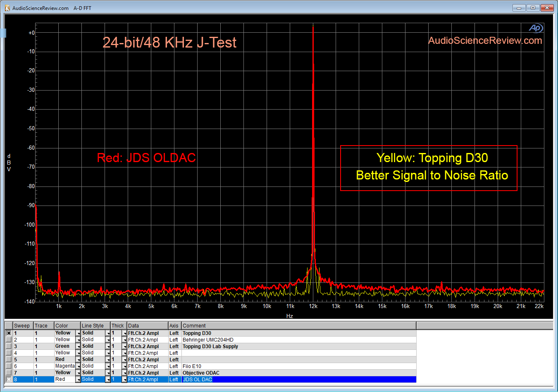Screen dimensions: 558x392
Task: Click the Data column header
Action: pyautogui.click(x=148, y=326)
